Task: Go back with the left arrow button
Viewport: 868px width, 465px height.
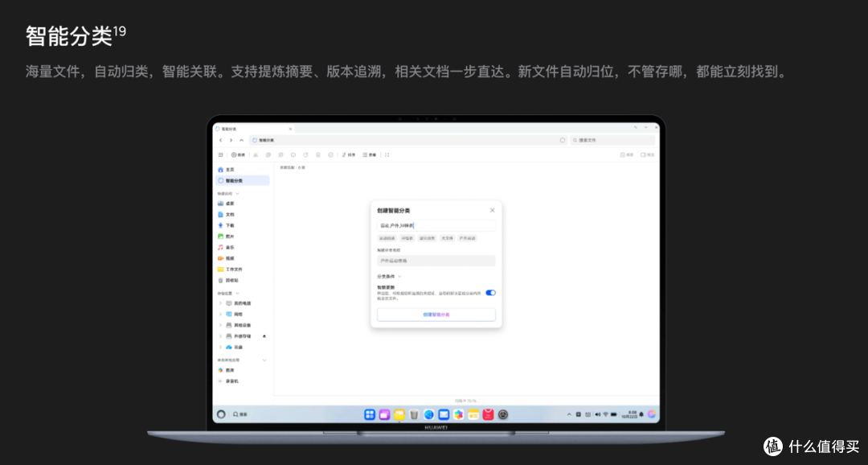Action: [x=221, y=140]
